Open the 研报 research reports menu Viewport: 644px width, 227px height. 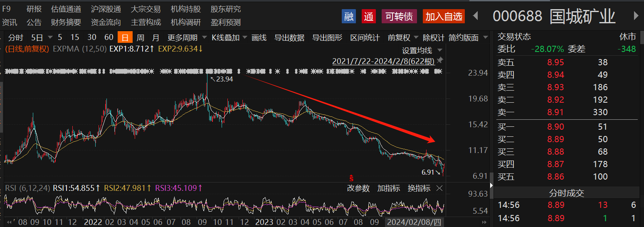point(34,9)
